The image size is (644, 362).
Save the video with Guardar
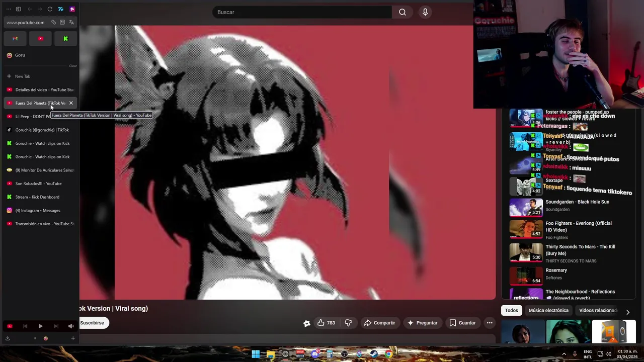[462, 323]
